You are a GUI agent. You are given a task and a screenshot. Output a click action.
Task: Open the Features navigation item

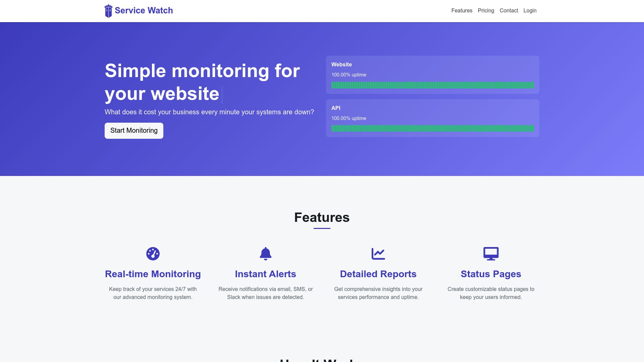click(462, 10)
